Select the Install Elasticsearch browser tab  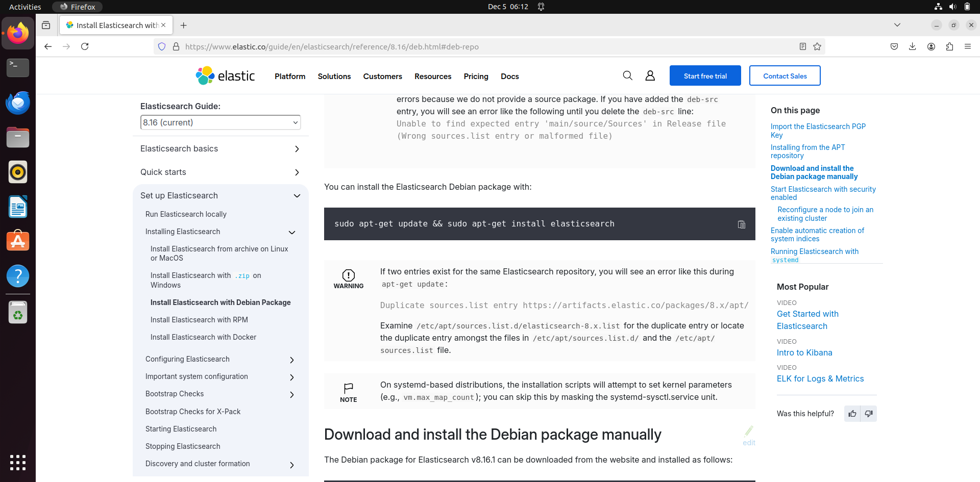tap(116, 25)
